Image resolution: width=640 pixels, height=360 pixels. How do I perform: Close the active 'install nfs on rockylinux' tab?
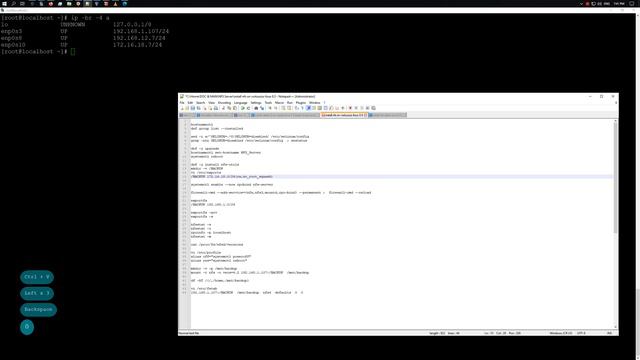point(366,115)
